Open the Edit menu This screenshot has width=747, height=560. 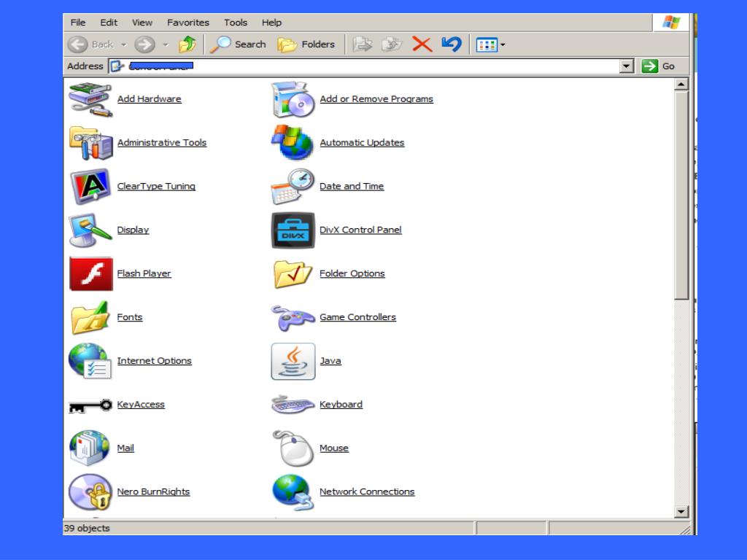click(x=109, y=23)
